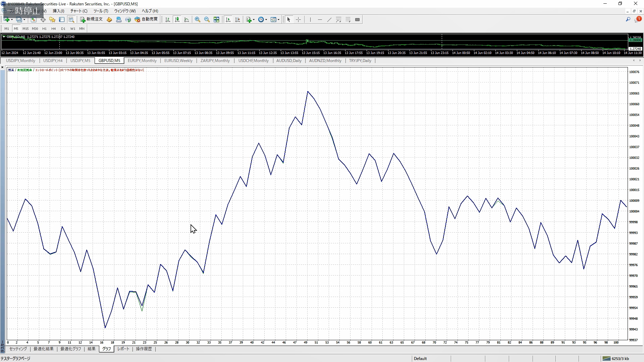This screenshot has height=362, width=644.
Task: Switch to the レポート tester tab
Action: tap(123, 349)
